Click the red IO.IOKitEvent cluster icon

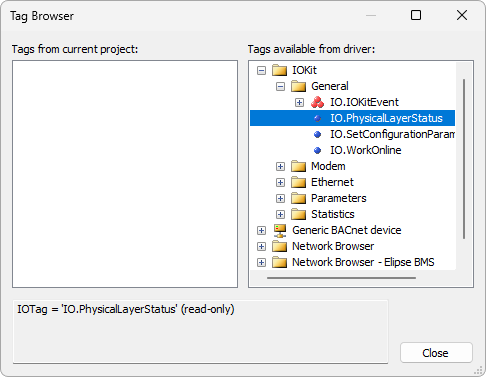click(317, 102)
